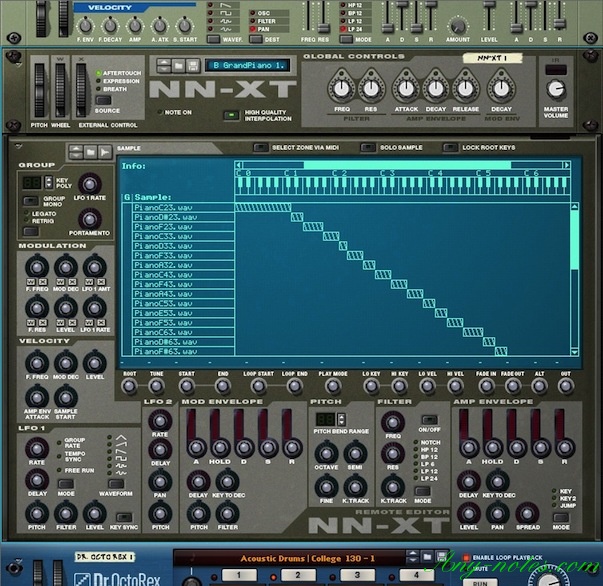The image size is (603, 586).
Task: Click the OUT knob in sample parameters
Action: (565, 386)
